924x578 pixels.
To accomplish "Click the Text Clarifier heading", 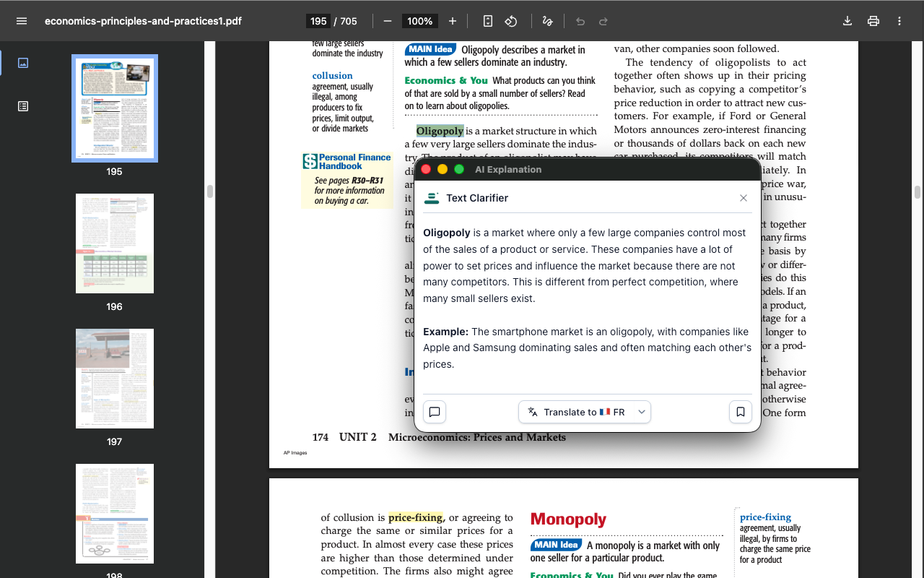I will [x=477, y=198].
